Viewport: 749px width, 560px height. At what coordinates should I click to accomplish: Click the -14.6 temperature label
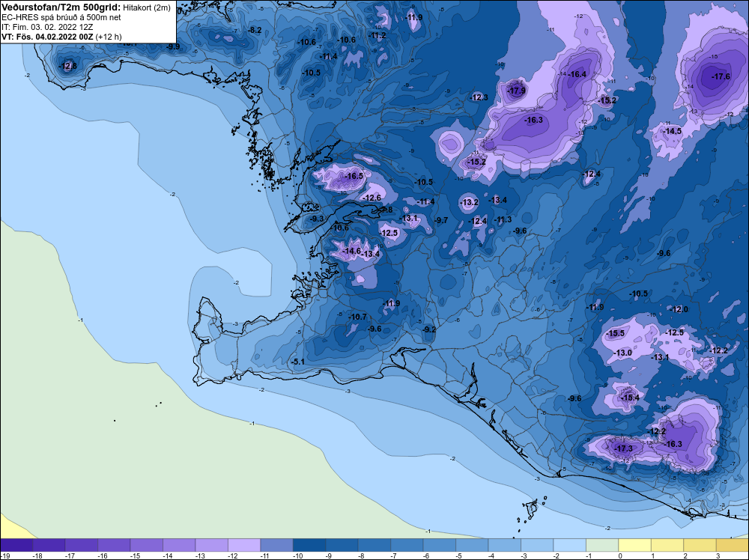[352, 251]
